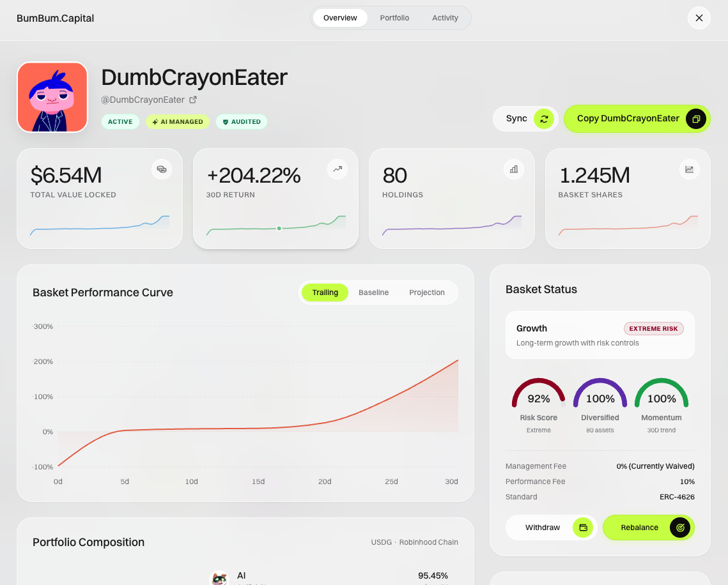Click the Copy DumbCrayonEater button
The width and height of the screenshot is (728, 585).
pyautogui.click(x=637, y=119)
